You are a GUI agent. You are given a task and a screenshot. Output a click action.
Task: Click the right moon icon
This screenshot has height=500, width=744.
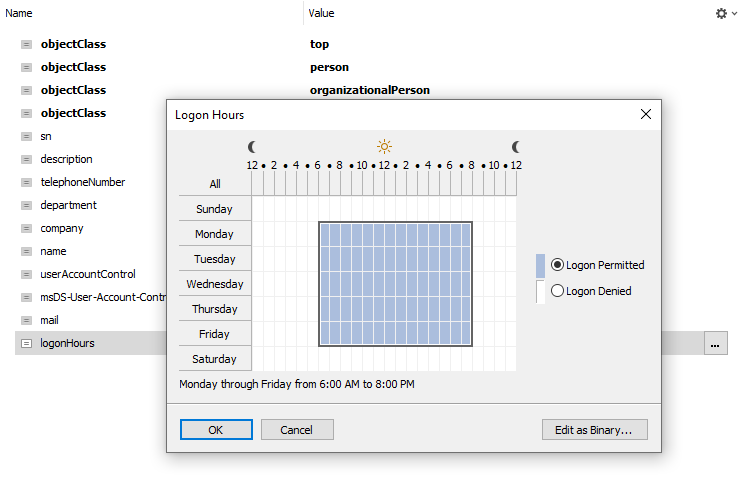[x=516, y=146]
